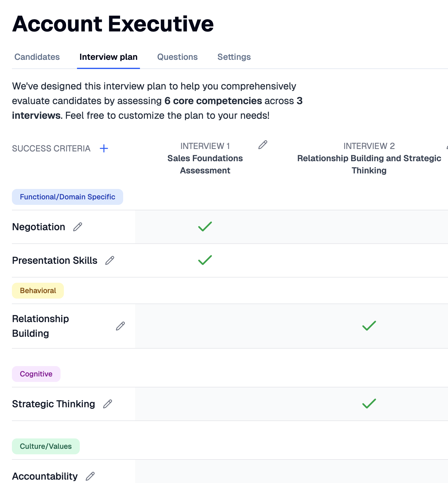Edit the Interview 1 title pencil icon
The image size is (448, 483).
263,145
